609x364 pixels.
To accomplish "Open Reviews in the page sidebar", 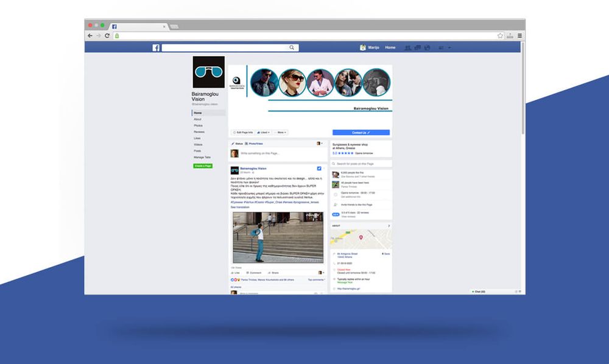I will tap(199, 132).
